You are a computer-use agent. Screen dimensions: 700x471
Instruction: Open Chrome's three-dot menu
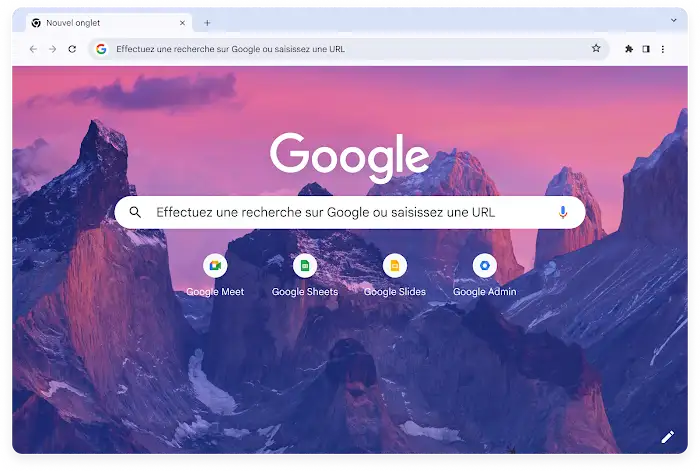[x=663, y=49]
